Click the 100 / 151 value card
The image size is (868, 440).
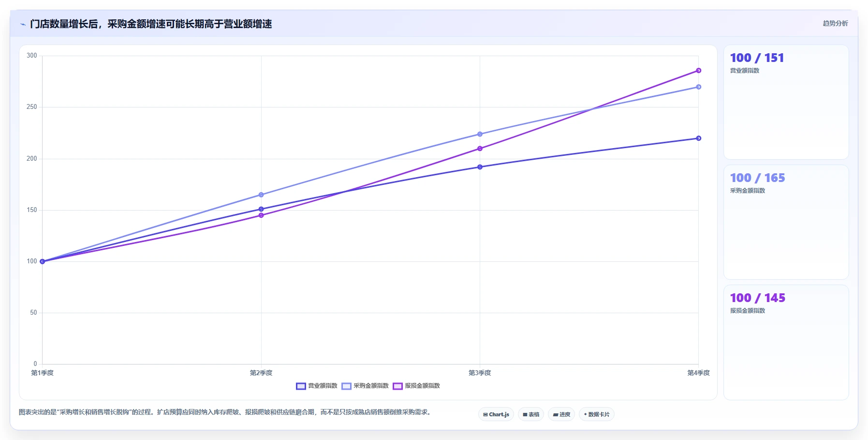click(x=786, y=102)
